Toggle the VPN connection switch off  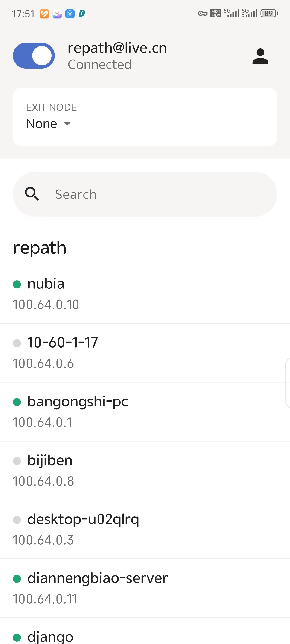click(34, 56)
